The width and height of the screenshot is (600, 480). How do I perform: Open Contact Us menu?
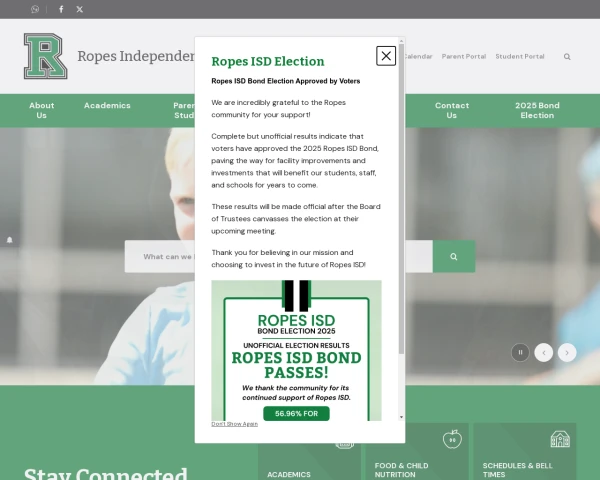coord(452,110)
